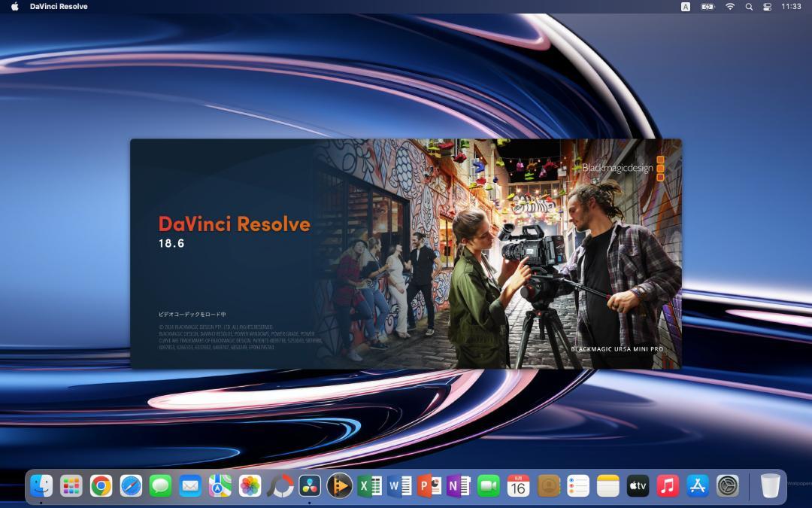Open Messages from the Dock
Viewport: 812px width, 508px height.
[x=161, y=486]
